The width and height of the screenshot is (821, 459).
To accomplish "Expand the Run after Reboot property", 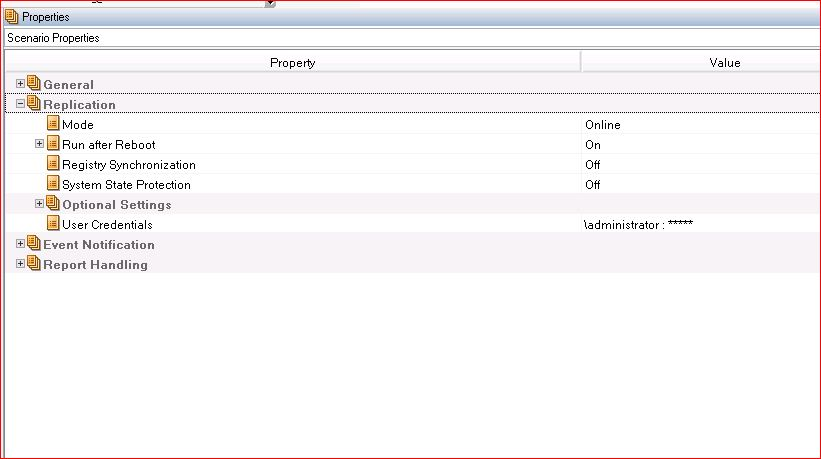I will tap(39, 143).
